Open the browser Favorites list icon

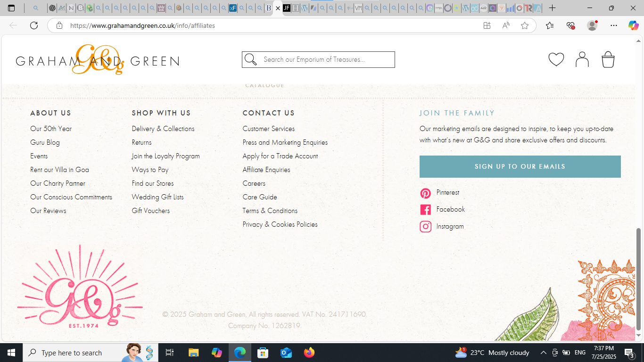[550, 25]
